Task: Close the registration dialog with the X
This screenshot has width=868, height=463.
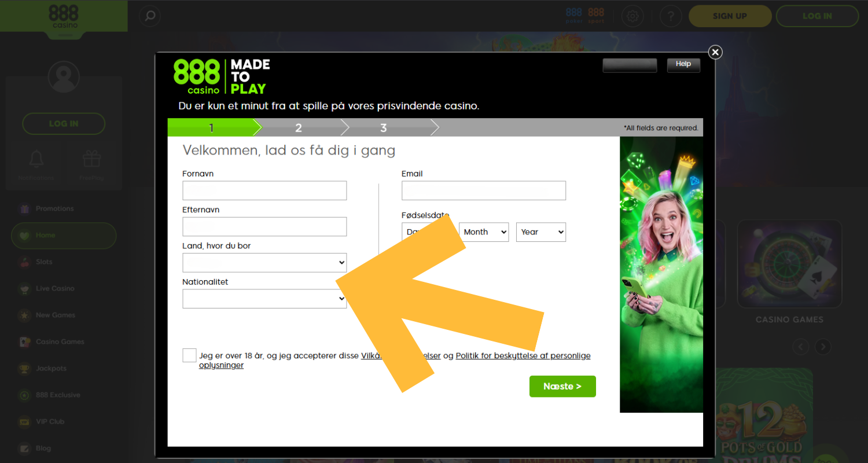Action: coord(716,52)
